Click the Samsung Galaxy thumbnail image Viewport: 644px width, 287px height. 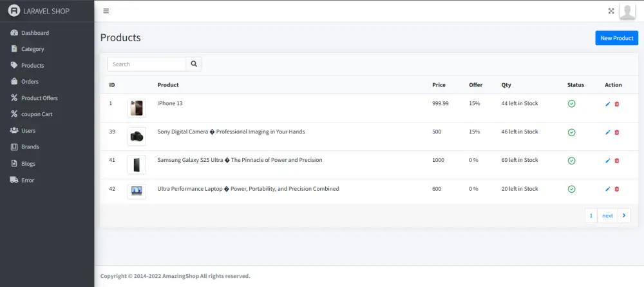click(137, 165)
